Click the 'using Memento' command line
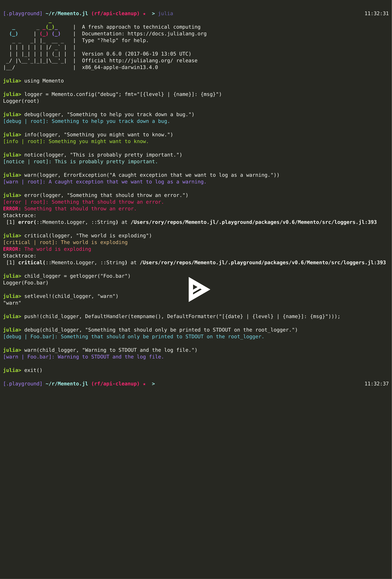Screen dimensions: 392x579 point(33,81)
